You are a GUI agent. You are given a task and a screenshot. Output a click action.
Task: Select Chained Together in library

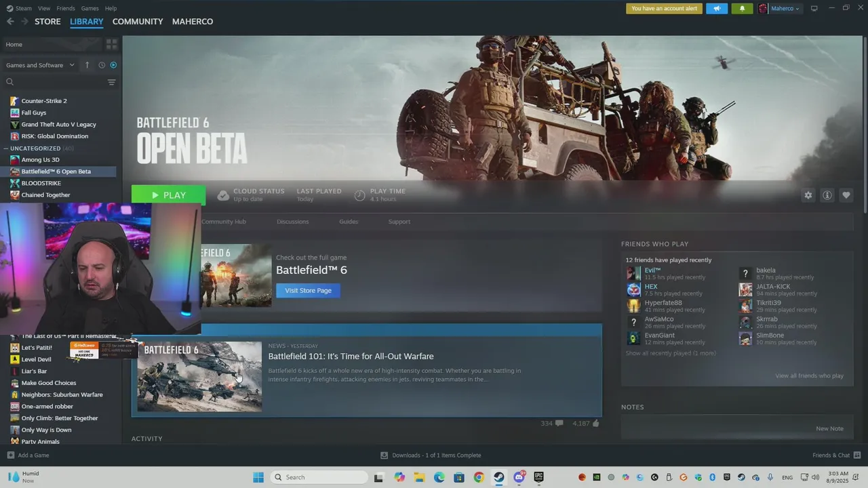pyautogui.click(x=45, y=195)
